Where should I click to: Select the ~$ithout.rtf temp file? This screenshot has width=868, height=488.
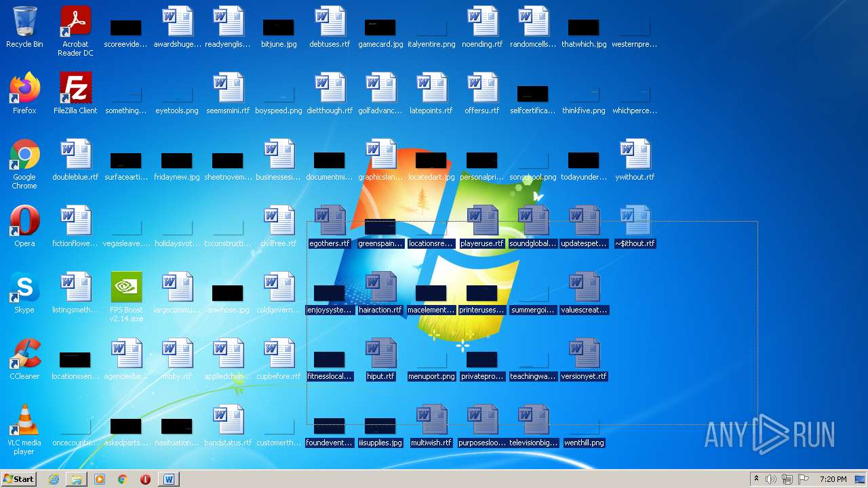pyautogui.click(x=635, y=226)
